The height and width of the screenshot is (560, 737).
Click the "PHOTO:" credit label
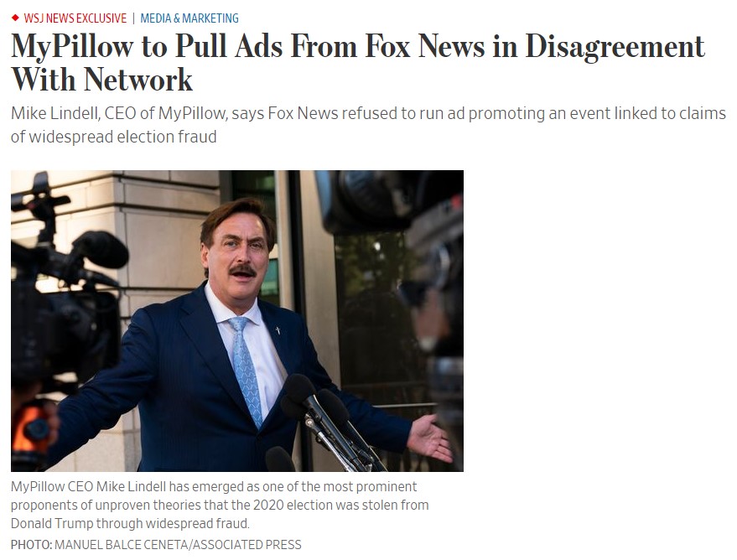click(32, 545)
